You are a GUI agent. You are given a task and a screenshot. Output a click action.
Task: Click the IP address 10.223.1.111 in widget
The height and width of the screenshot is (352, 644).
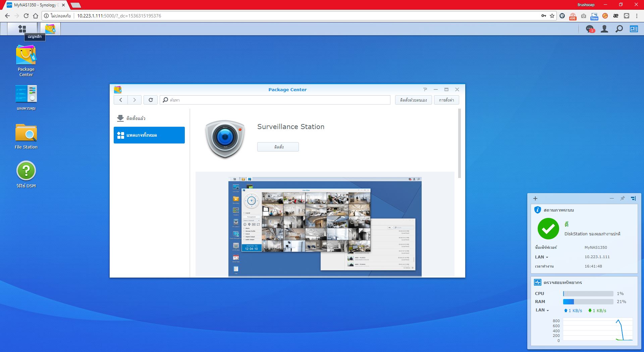pos(597,257)
